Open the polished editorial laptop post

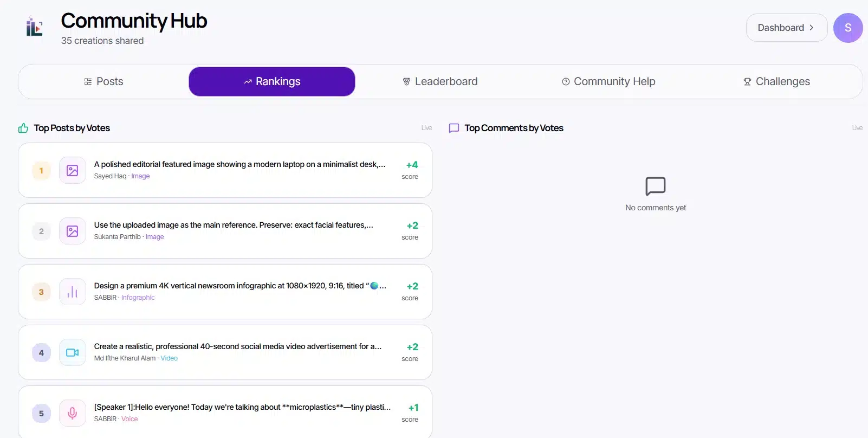click(x=225, y=170)
